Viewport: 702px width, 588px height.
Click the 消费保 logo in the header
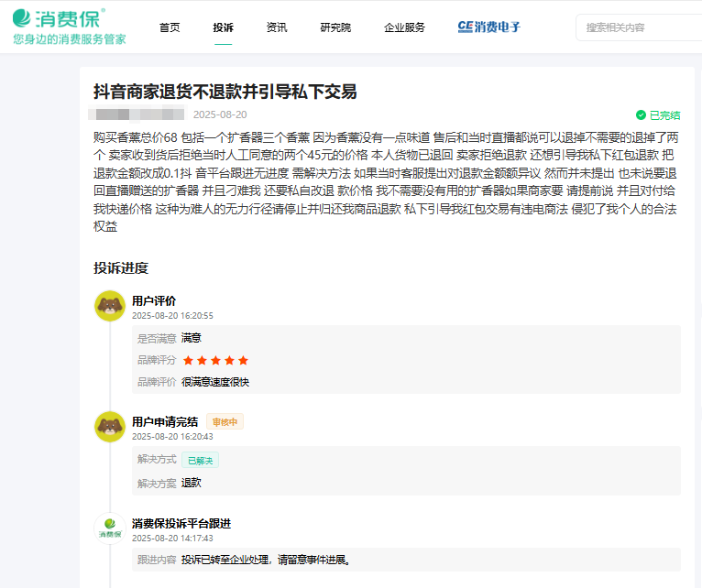pos(59,18)
